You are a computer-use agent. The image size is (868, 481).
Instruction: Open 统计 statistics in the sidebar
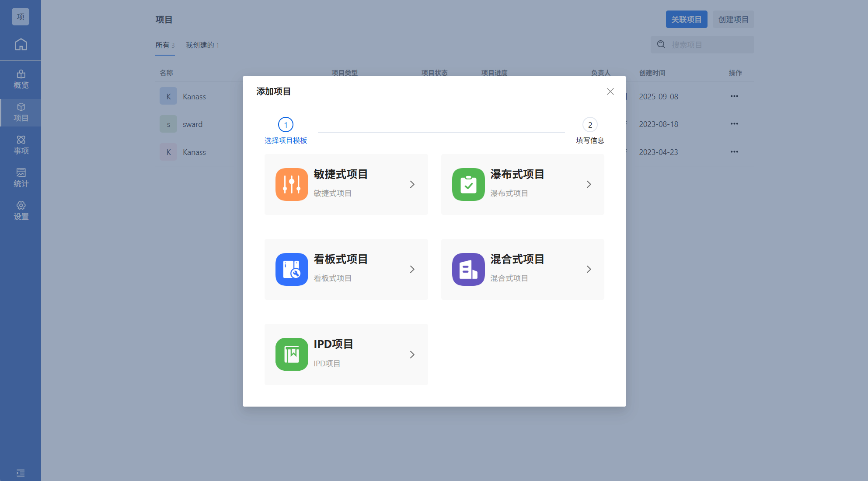point(21,178)
